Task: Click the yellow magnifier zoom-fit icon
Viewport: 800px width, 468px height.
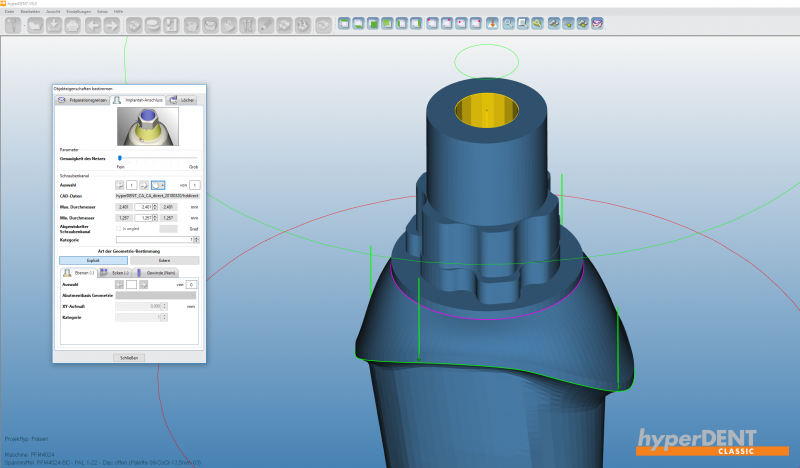Action: [537, 23]
